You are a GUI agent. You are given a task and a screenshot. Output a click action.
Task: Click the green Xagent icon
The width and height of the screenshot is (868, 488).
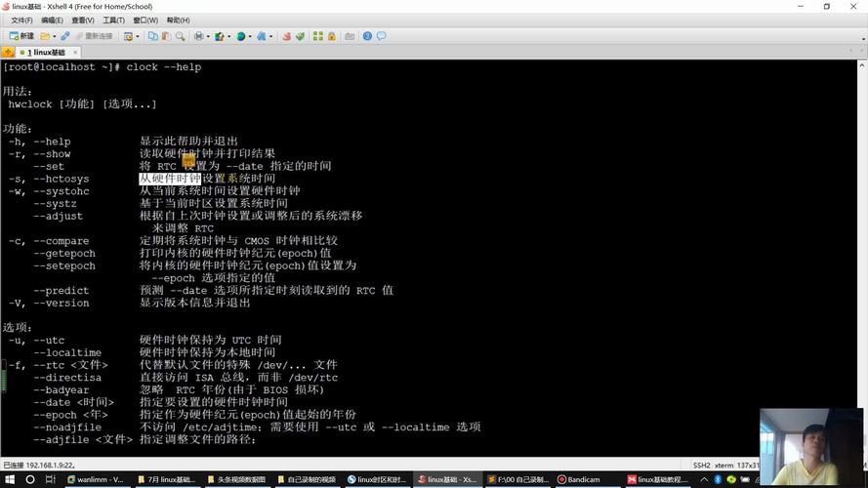tap(300, 36)
